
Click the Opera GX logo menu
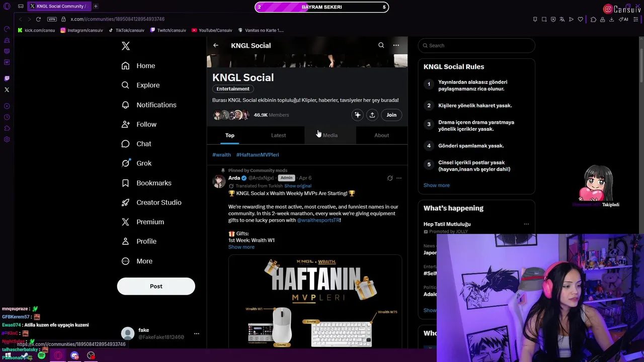click(7, 7)
